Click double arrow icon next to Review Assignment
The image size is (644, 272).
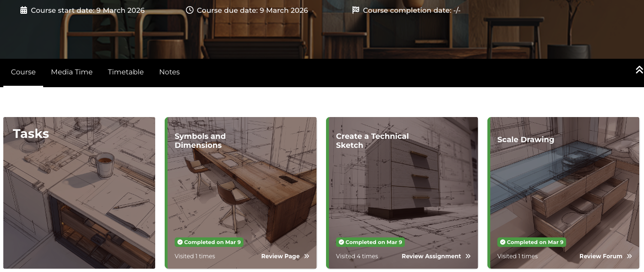point(468,256)
